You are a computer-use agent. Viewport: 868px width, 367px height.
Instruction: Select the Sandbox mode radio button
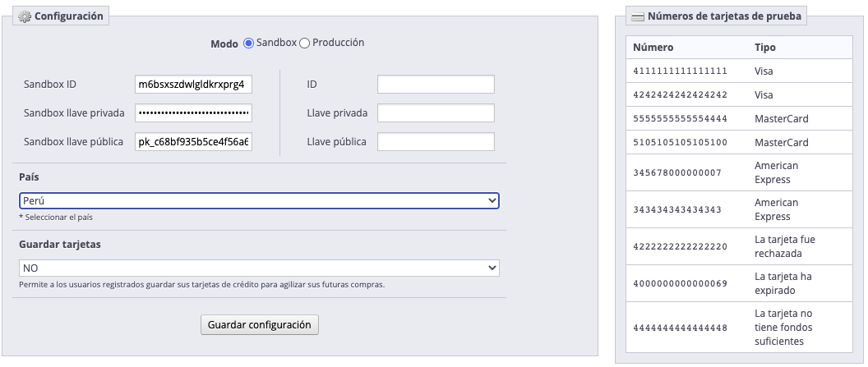coord(248,44)
